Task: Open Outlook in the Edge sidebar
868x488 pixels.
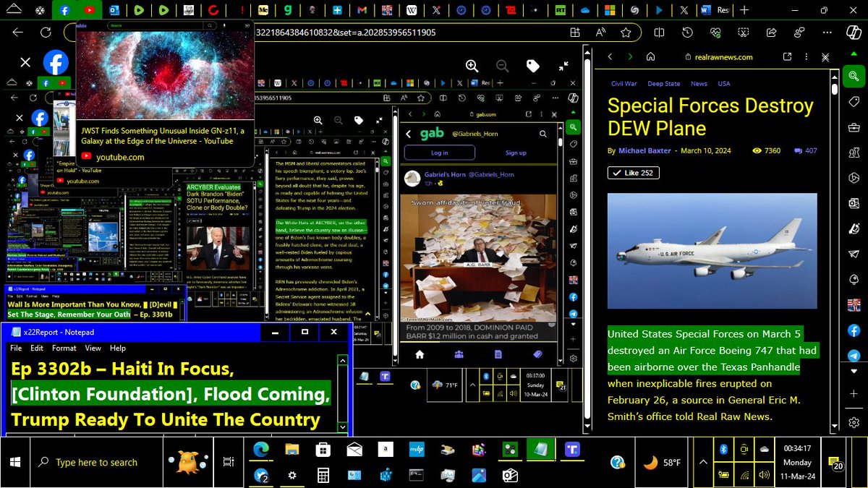Action: point(854,203)
